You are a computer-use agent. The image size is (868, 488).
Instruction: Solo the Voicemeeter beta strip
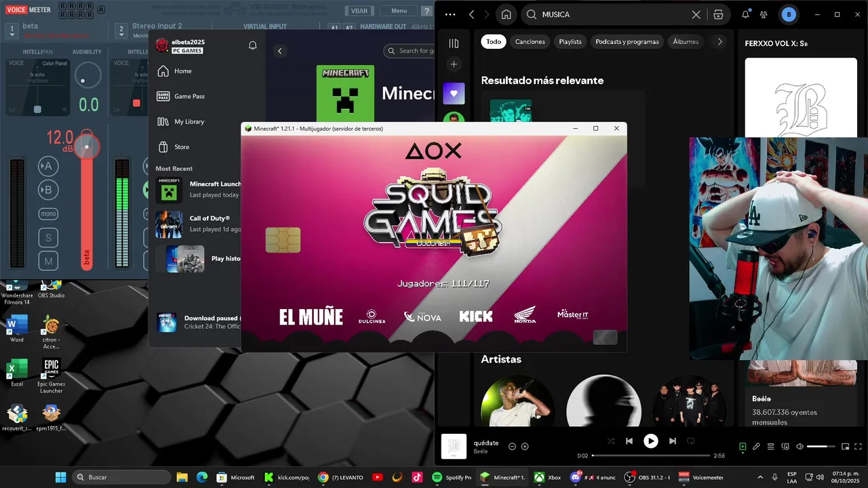(48, 238)
